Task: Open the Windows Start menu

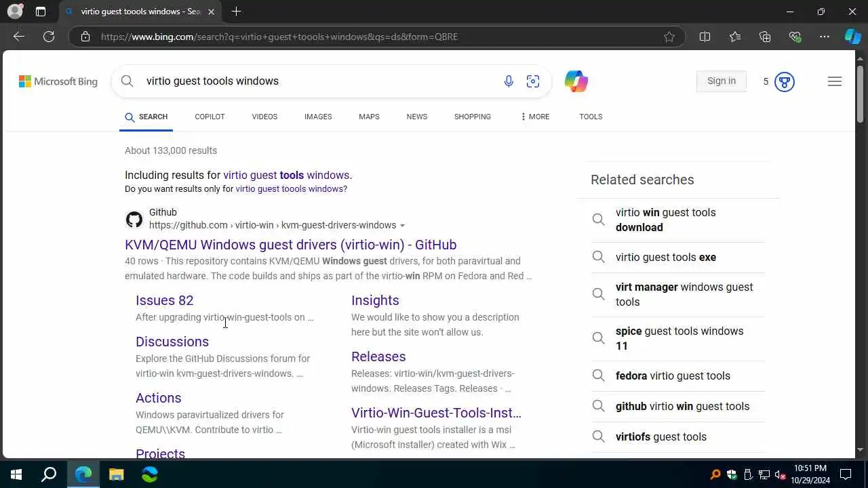Action: click(x=16, y=474)
